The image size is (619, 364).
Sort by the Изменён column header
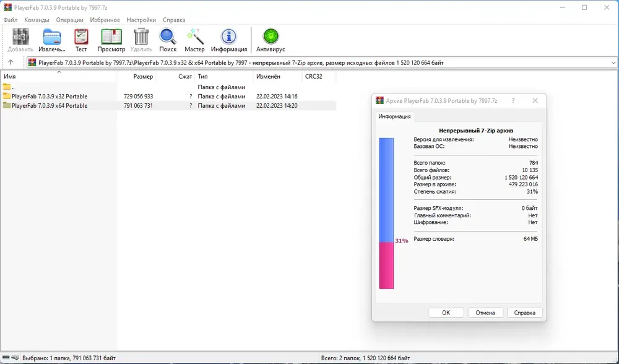pyautogui.click(x=278, y=77)
